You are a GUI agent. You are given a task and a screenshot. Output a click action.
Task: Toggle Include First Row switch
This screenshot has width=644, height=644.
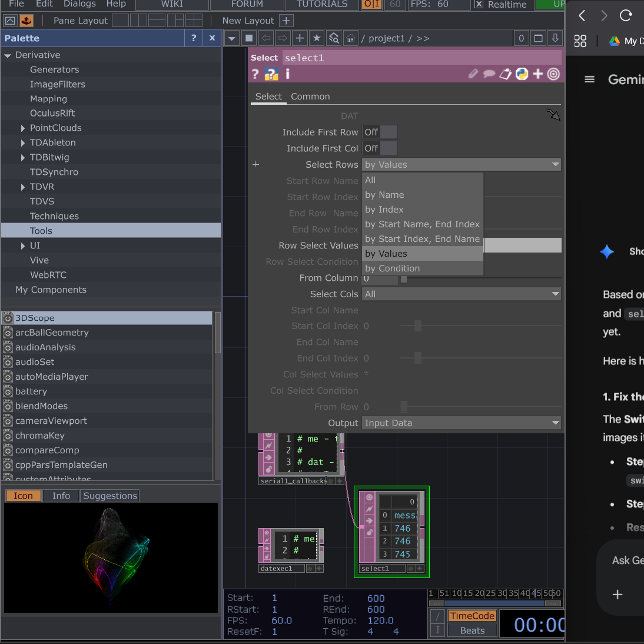[380, 132]
